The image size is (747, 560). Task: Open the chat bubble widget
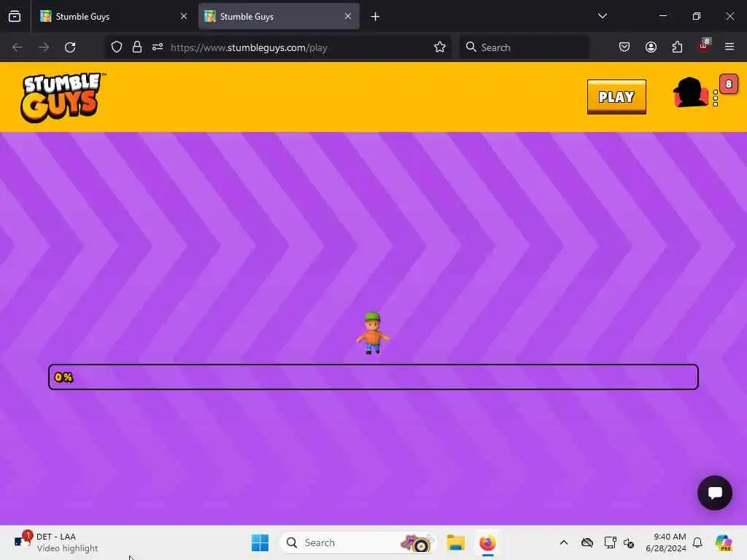click(x=715, y=493)
